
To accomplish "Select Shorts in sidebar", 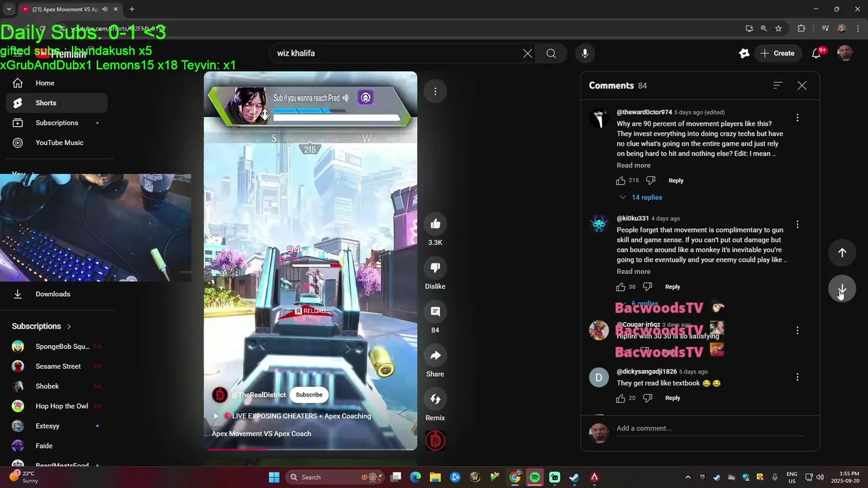I will pyautogui.click(x=57, y=103).
